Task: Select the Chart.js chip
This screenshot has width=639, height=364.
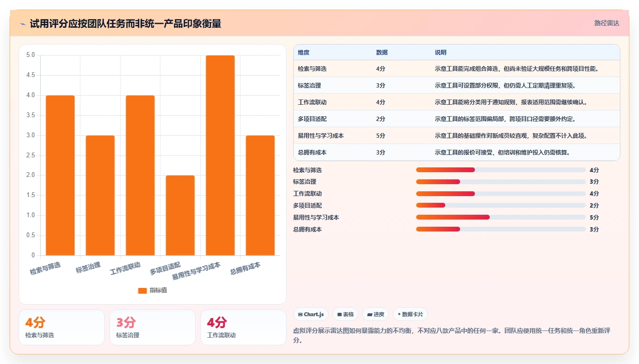Action: tap(311, 314)
